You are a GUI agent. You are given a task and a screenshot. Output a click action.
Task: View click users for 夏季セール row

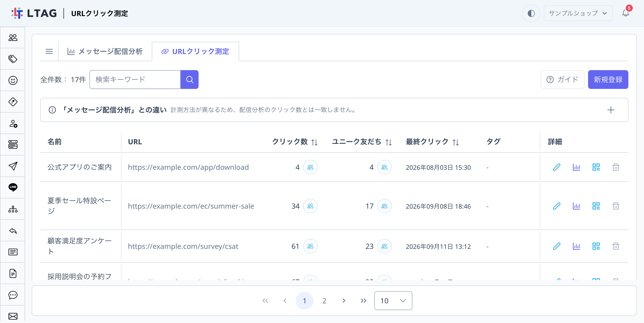(x=310, y=206)
